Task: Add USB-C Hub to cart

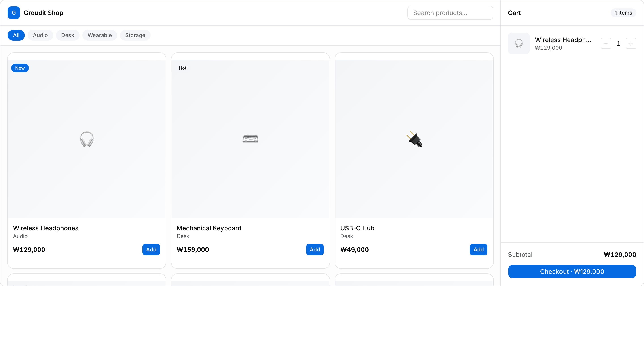Action: [478, 249]
